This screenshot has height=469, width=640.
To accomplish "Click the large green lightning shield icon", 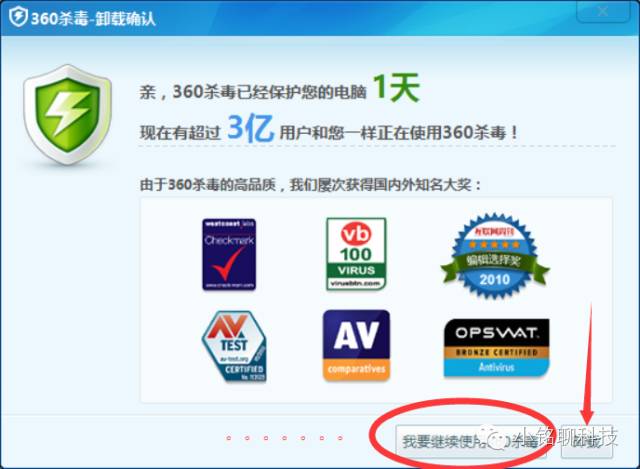I will click(68, 115).
